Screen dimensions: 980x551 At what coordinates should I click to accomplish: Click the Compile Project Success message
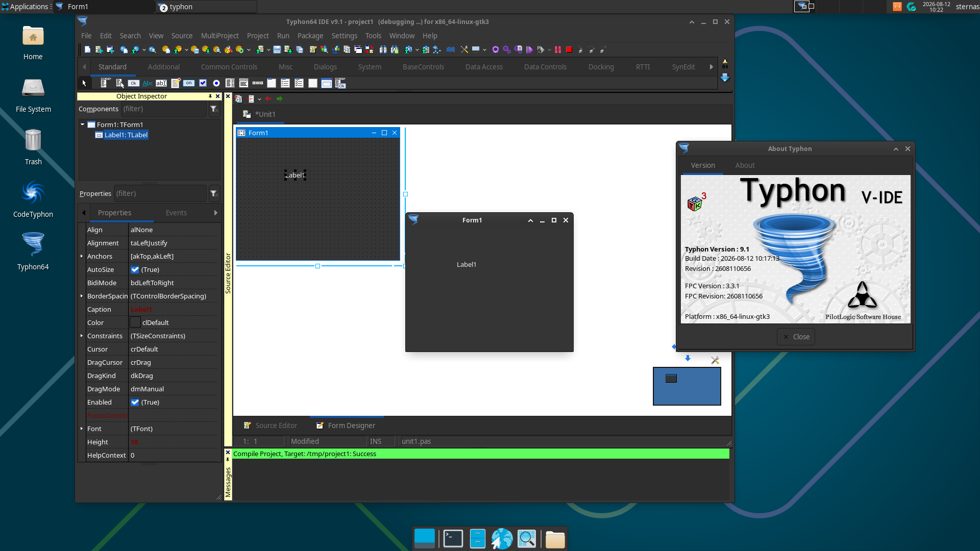[x=481, y=454]
